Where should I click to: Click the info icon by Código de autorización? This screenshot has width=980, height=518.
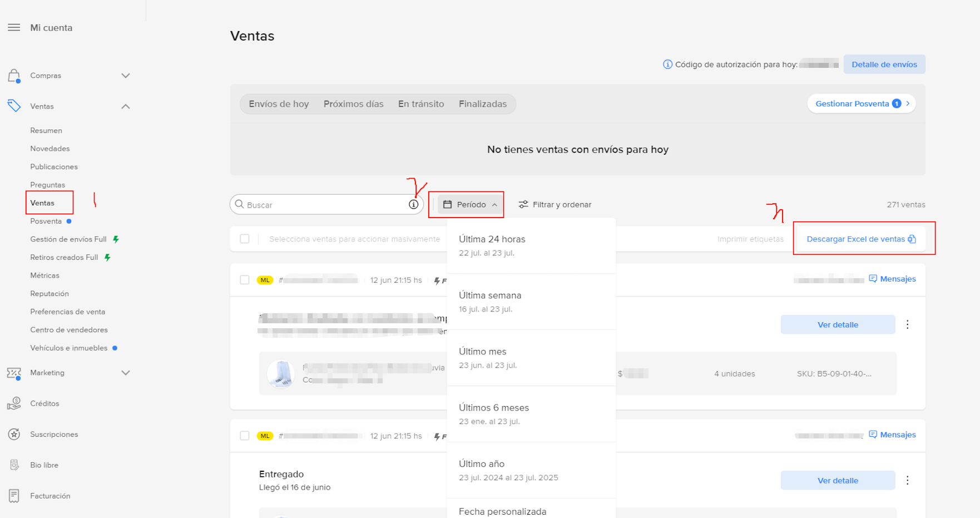pos(667,65)
